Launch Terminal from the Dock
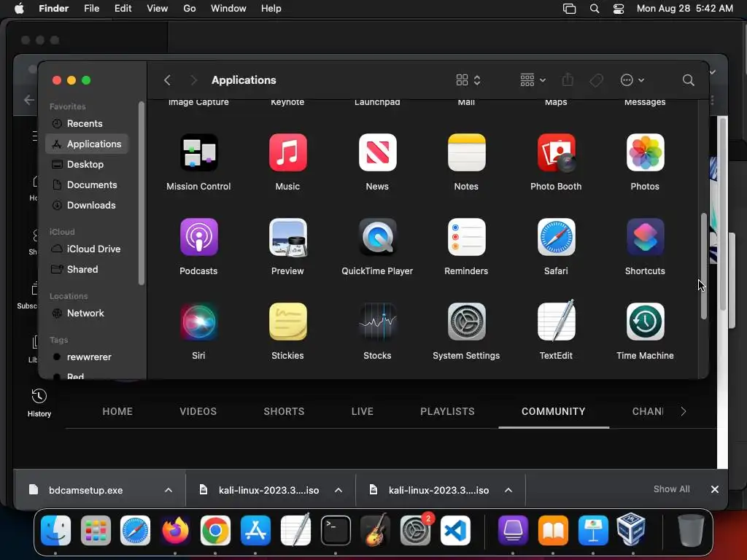The image size is (747, 560). [336, 531]
